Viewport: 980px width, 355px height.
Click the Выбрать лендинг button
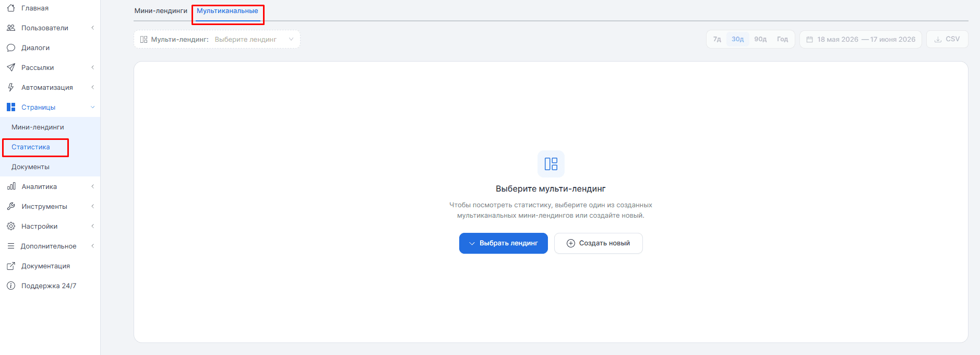point(504,243)
